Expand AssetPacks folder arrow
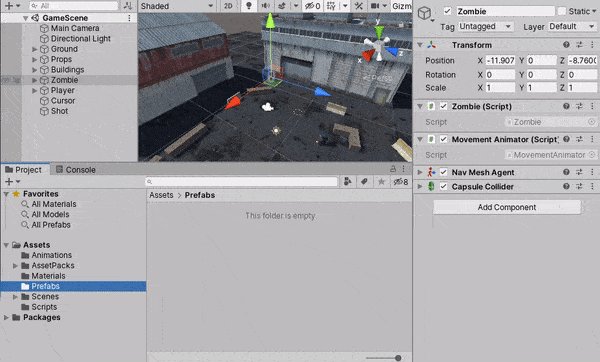Screen dimensions: 600x362 (x=15, y=265)
